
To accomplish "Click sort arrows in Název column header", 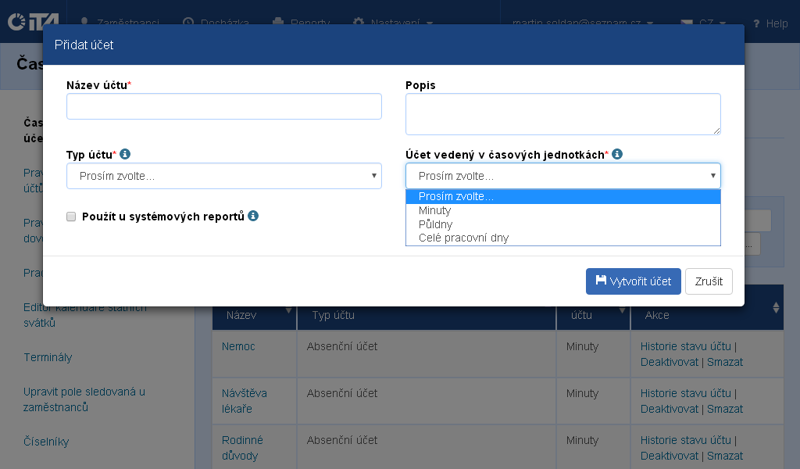I will (x=289, y=309).
